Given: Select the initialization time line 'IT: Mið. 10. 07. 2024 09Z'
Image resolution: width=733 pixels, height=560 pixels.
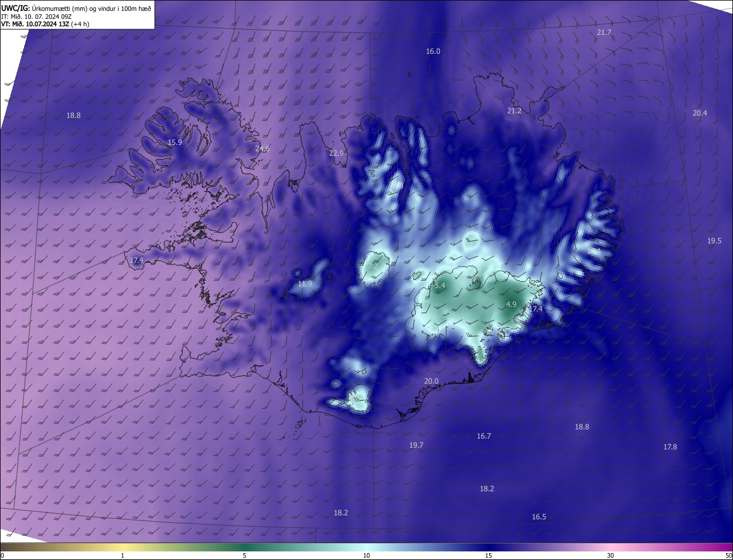Looking at the screenshot, I should (x=36, y=16).
